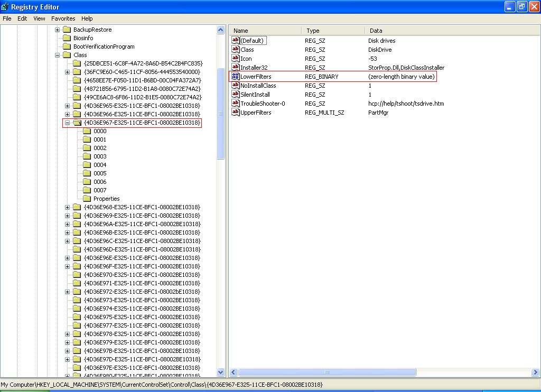Open the File menu
The width and height of the screenshot is (541, 392).
(x=7, y=18)
